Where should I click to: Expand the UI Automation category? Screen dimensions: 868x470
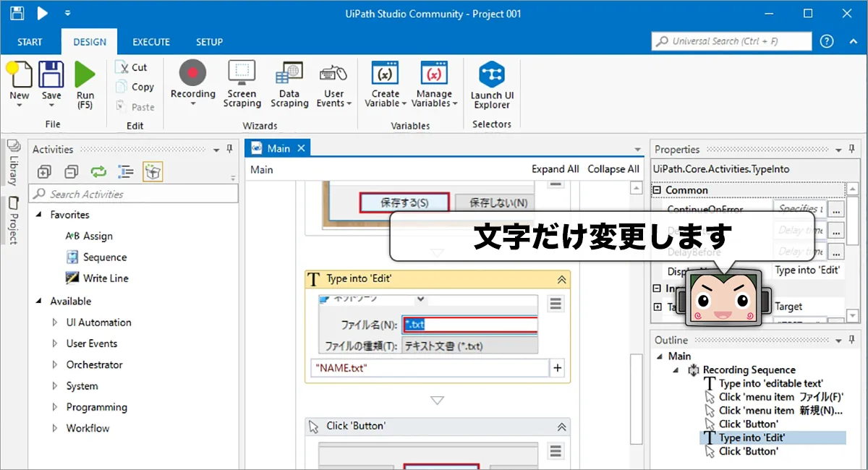pyautogui.click(x=54, y=322)
